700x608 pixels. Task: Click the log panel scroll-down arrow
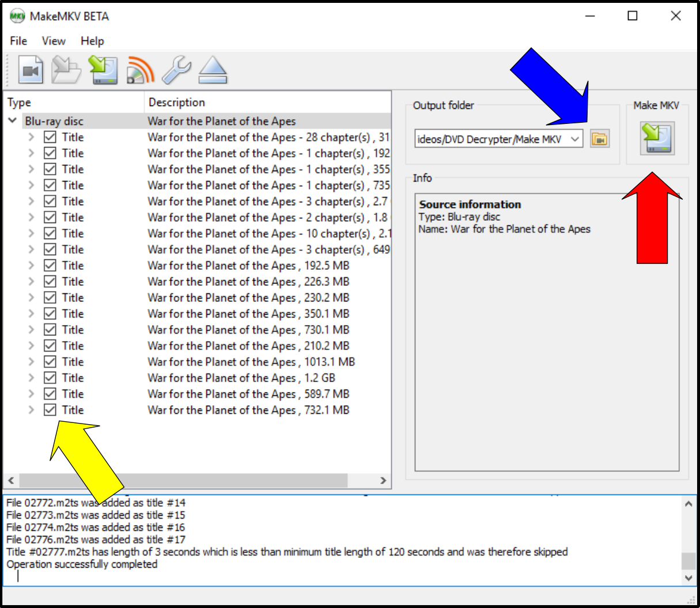[688, 577]
